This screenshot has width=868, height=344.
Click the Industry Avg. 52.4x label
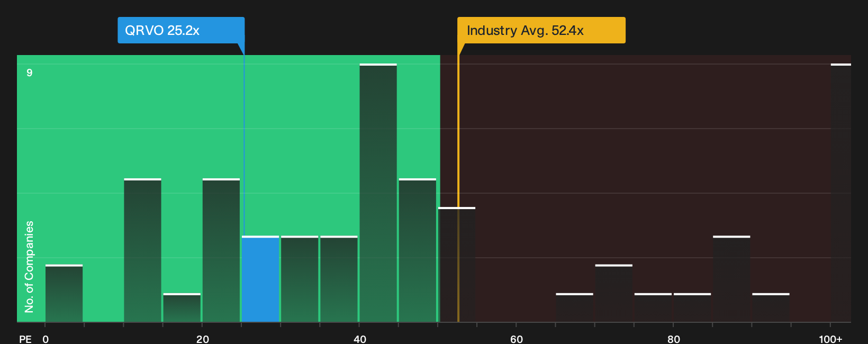coord(541,30)
